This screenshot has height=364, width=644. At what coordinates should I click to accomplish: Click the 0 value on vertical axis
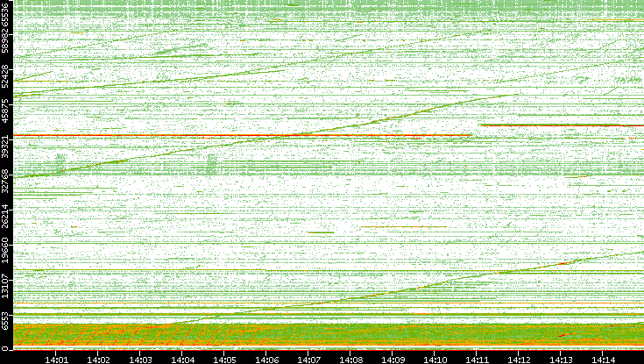pyautogui.click(x=4, y=349)
